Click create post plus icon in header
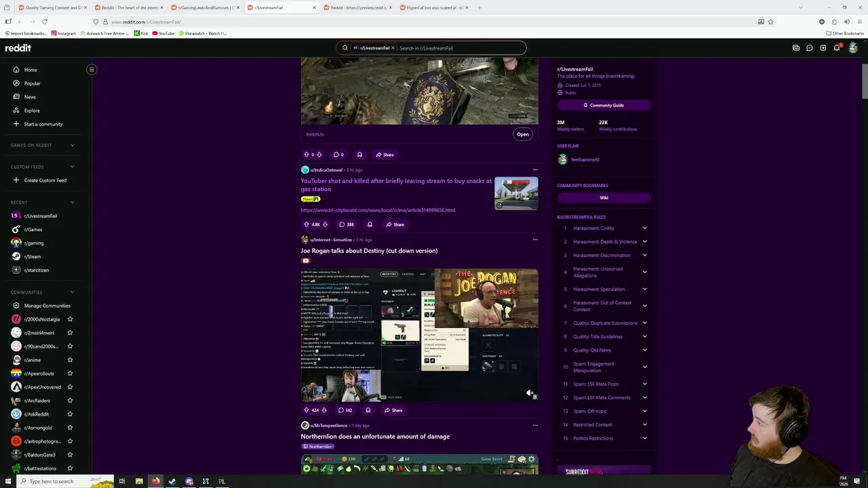 (823, 48)
